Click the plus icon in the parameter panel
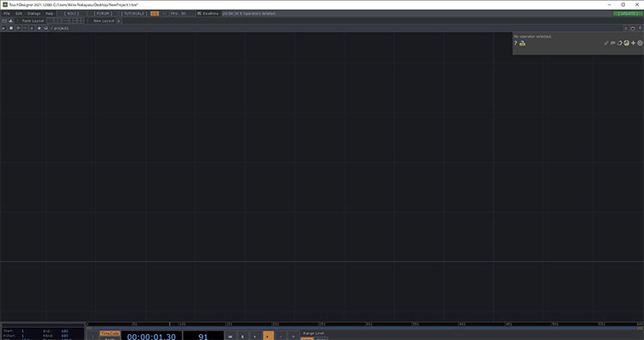Image resolution: width=644 pixels, height=340 pixels. pos(633,43)
